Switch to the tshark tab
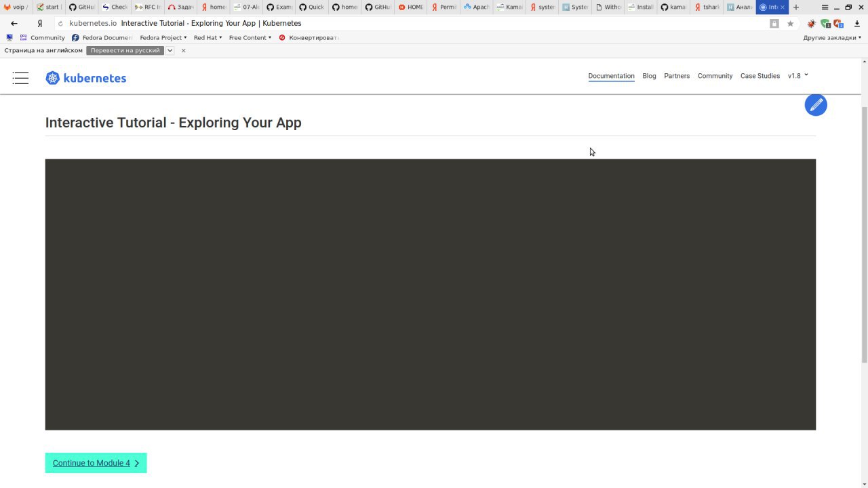The image size is (868, 488). tap(706, 7)
